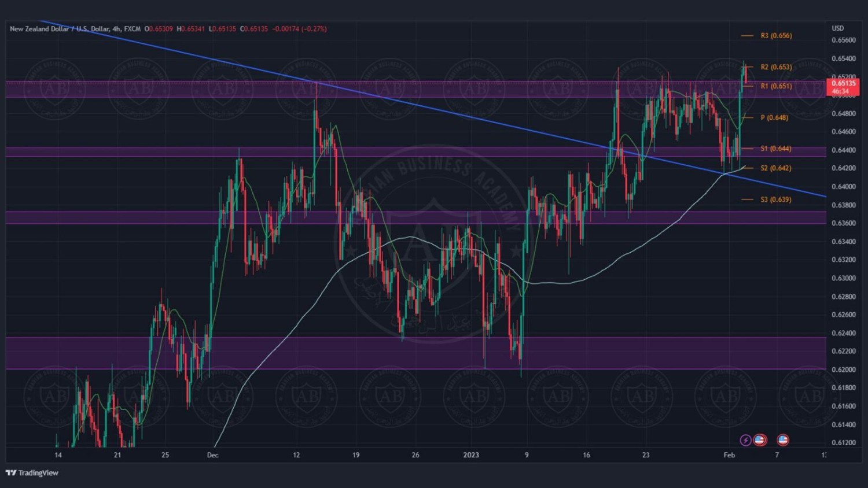Click the 0.64000 price axis label

(x=843, y=187)
